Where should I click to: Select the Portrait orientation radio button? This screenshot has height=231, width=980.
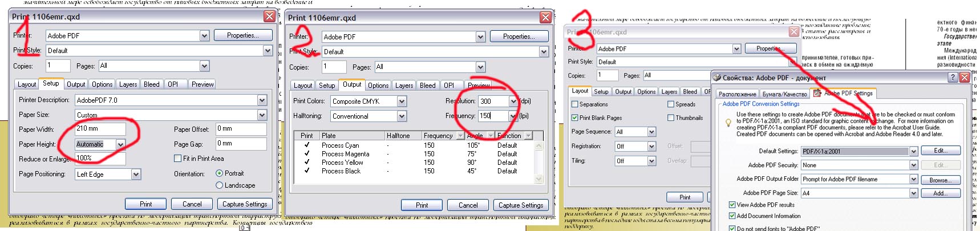pos(219,173)
